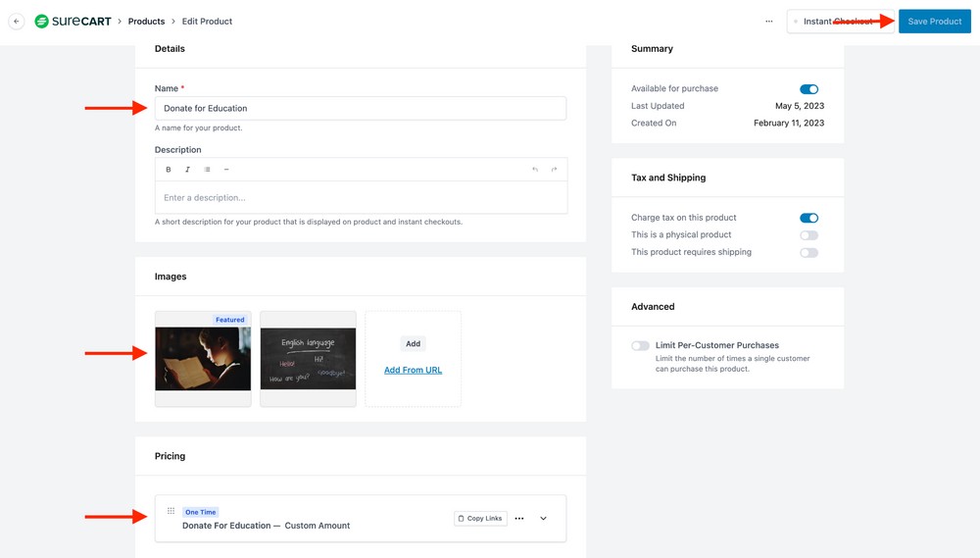This screenshot has width=980, height=558.
Task: Click the product Name input field
Action: pyautogui.click(x=361, y=108)
